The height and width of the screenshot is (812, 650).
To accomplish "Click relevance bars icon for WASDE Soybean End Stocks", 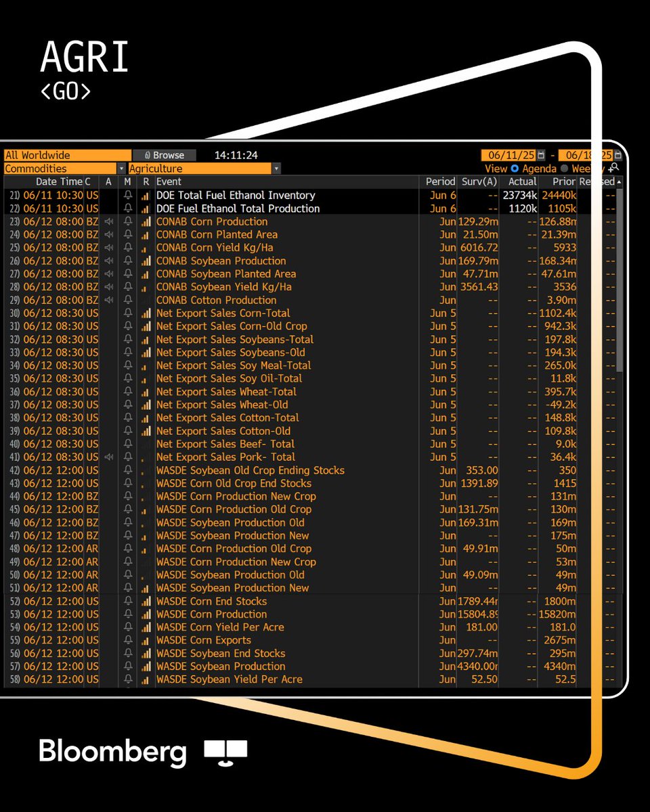I will (x=146, y=654).
